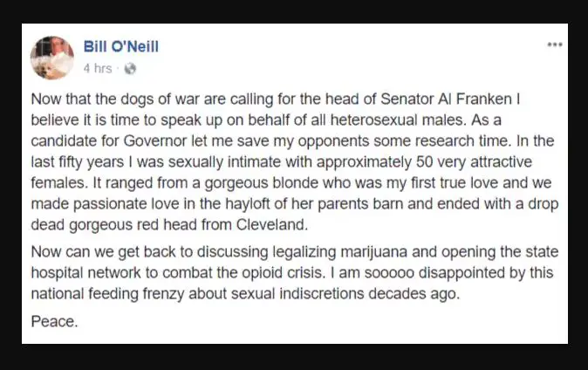Visit the Bill O'Neill profile name link
The height and width of the screenshot is (370, 588).
120,46
